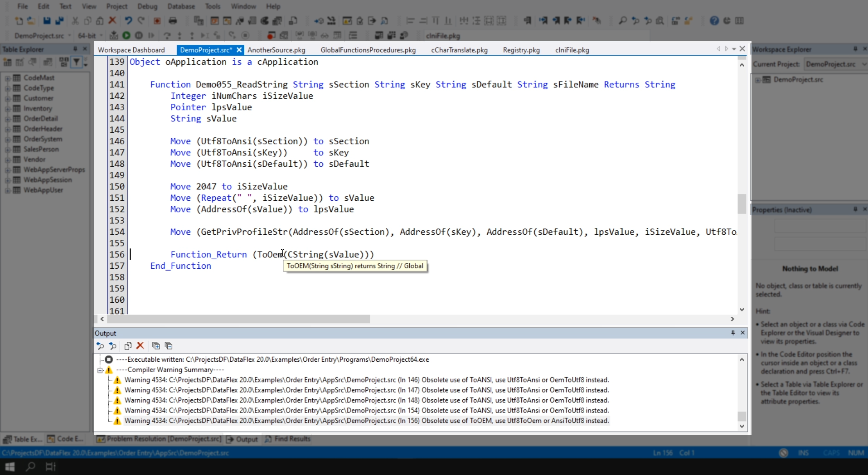Expand the Customer table node
The height and width of the screenshot is (475, 868).
pyautogui.click(x=8, y=98)
